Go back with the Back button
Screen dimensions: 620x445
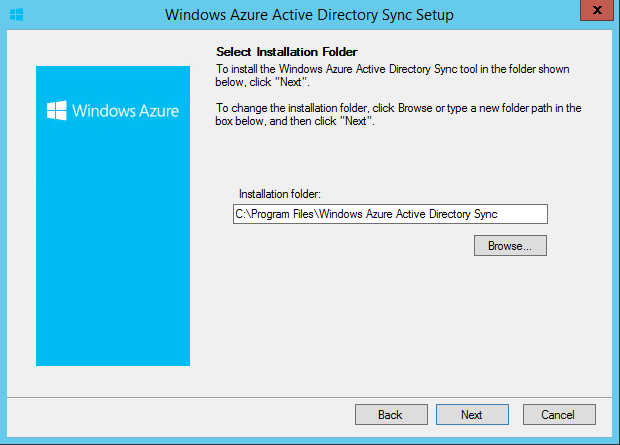pyautogui.click(x=391, y=415)
